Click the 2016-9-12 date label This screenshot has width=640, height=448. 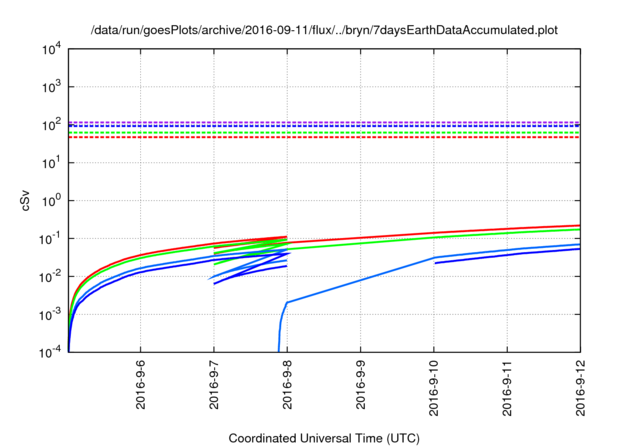(580, 388)
